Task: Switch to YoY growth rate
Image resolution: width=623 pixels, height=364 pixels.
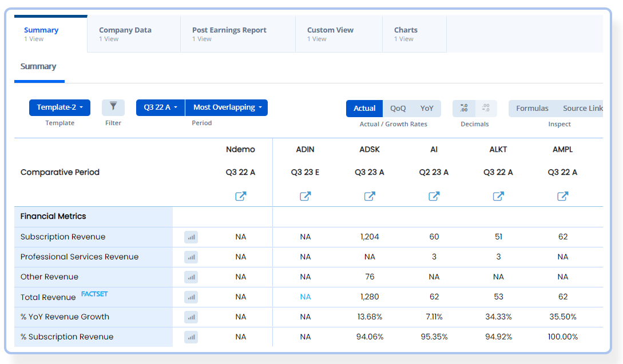Action: point(427,109)
